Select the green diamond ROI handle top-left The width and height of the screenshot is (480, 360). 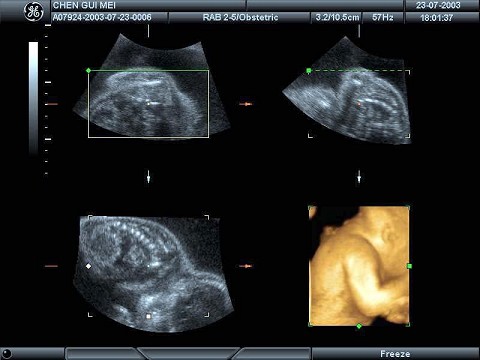point(88,70)
